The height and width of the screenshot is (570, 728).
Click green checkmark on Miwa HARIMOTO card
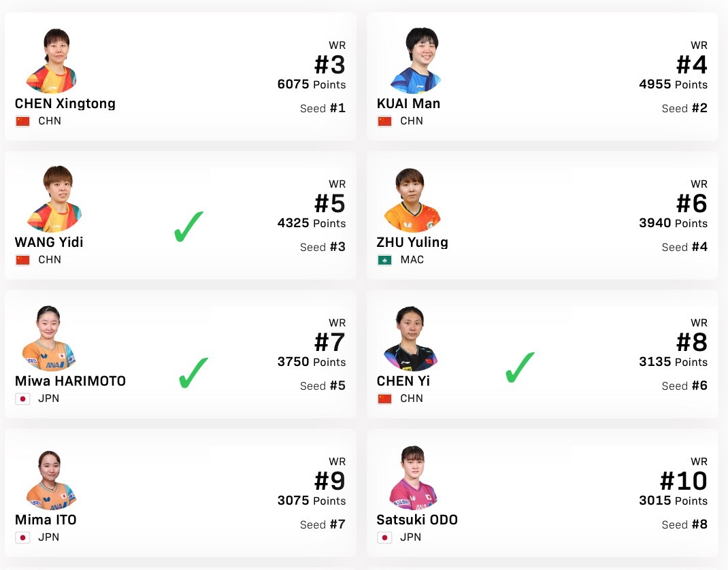pos(194,373)
